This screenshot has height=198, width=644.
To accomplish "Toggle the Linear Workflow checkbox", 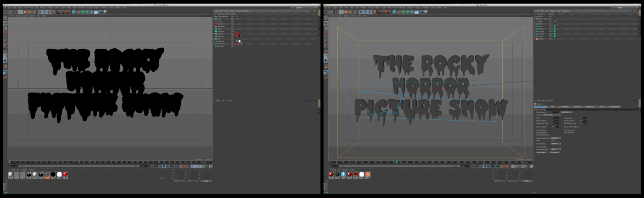I will [x=551, y=147].
